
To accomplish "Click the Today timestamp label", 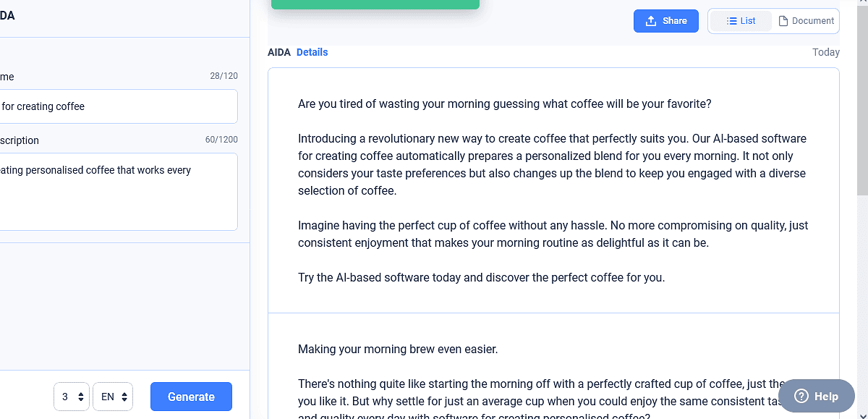I will pyautogui.click(x=825, y=52).
